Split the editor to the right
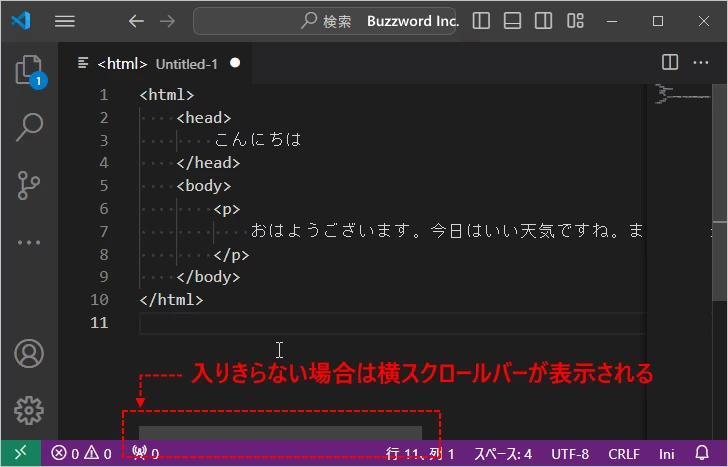 coord(670,62)
